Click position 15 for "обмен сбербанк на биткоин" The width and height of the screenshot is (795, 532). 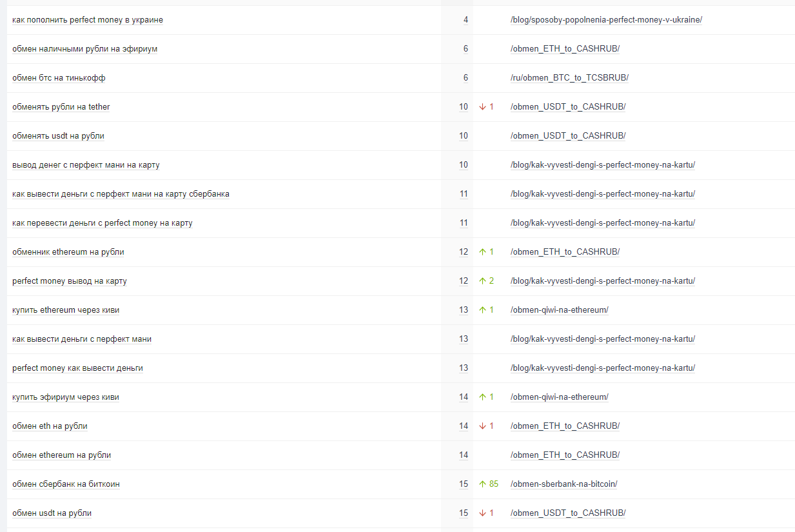(464, 484)
